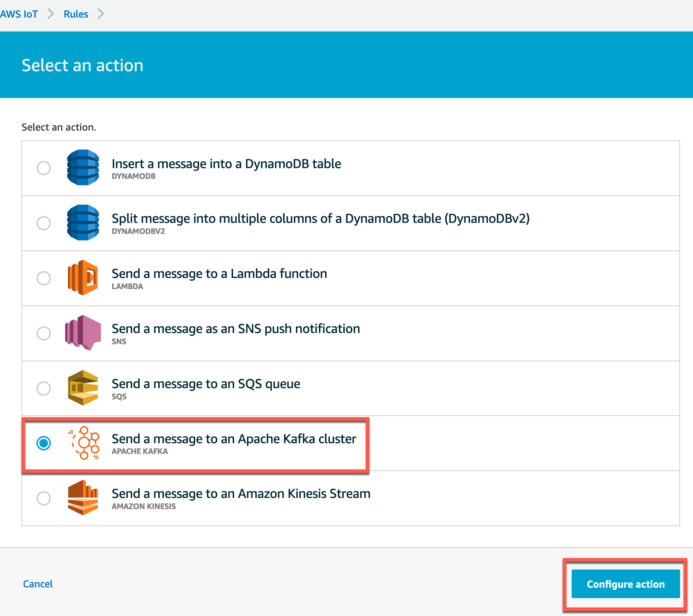Click the 'APACHE KAFKA' subtitle label
The width and height of the screenshot is (693, 616).
(x=140, y=451)
